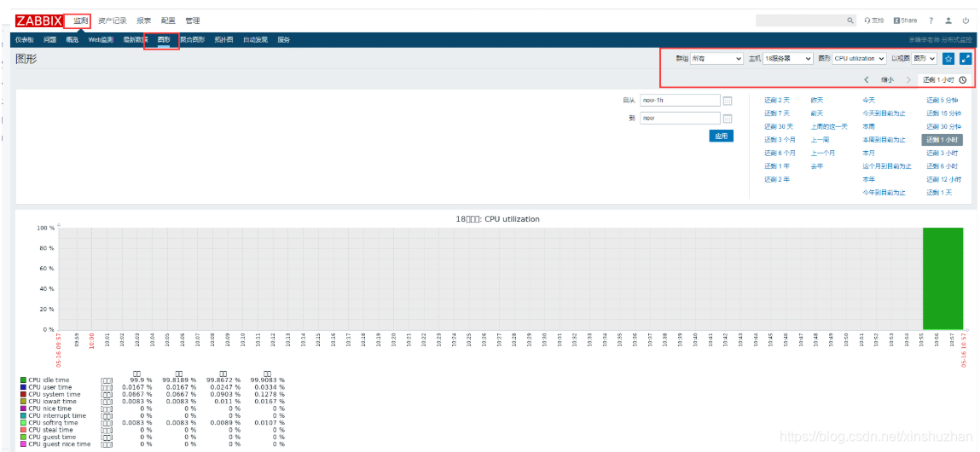Click the power sign-out icon

966,20
